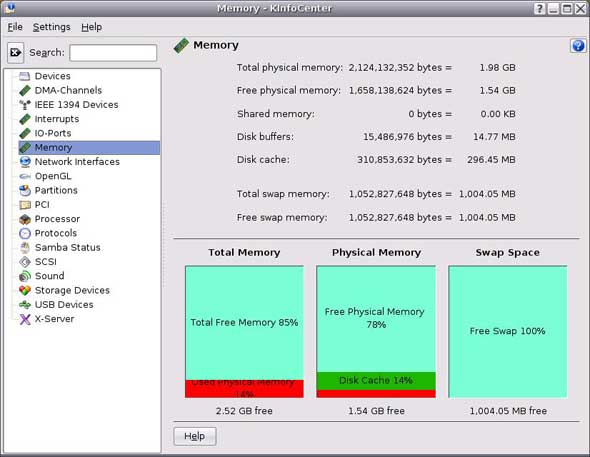Click the X-Server X icon
The width and height of the screenshot is (590, 457).
[x=25, y=319]
